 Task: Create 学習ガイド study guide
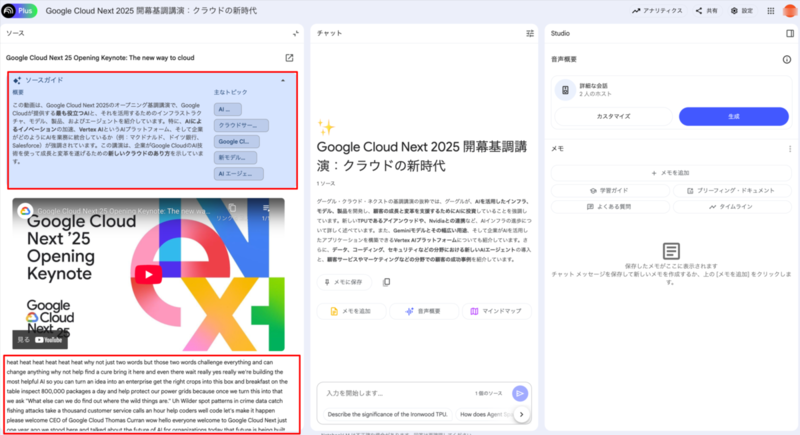tap(610, 191)
